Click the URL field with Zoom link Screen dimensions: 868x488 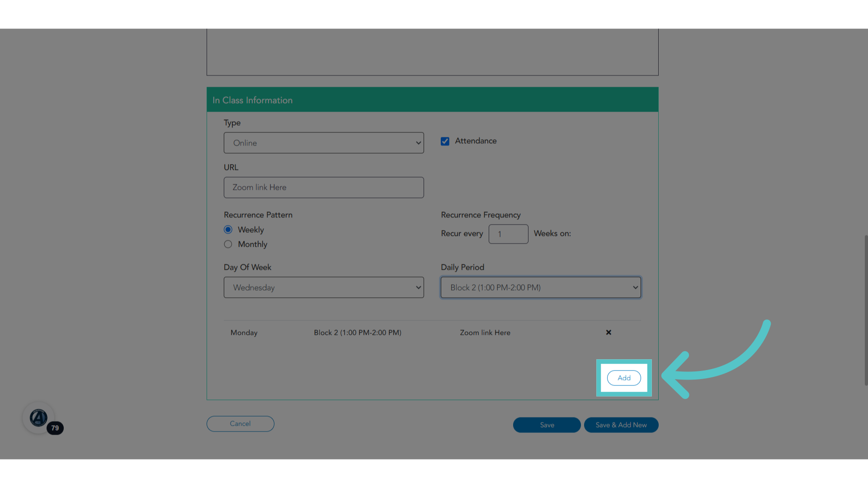tap(324, 188)
